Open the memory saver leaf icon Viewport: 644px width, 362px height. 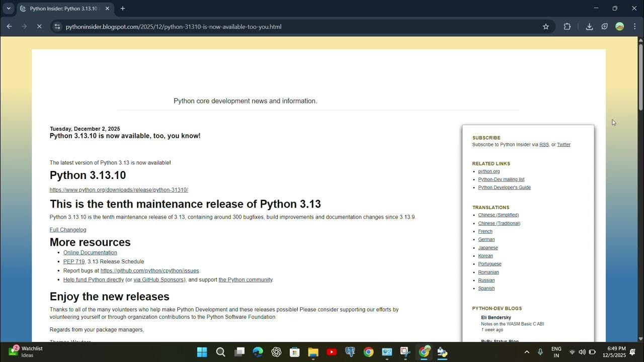pyautogui.click(x=604, y=26)
